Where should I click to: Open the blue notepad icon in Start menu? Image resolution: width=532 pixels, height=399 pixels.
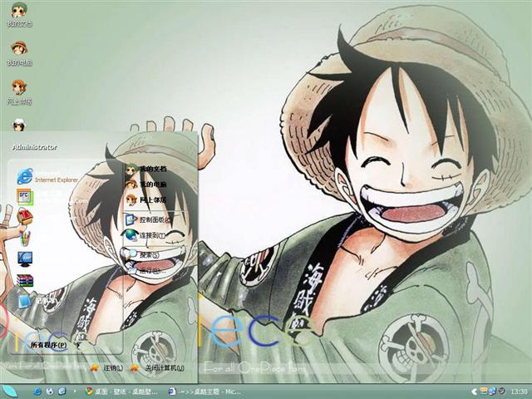coord(24,302)
